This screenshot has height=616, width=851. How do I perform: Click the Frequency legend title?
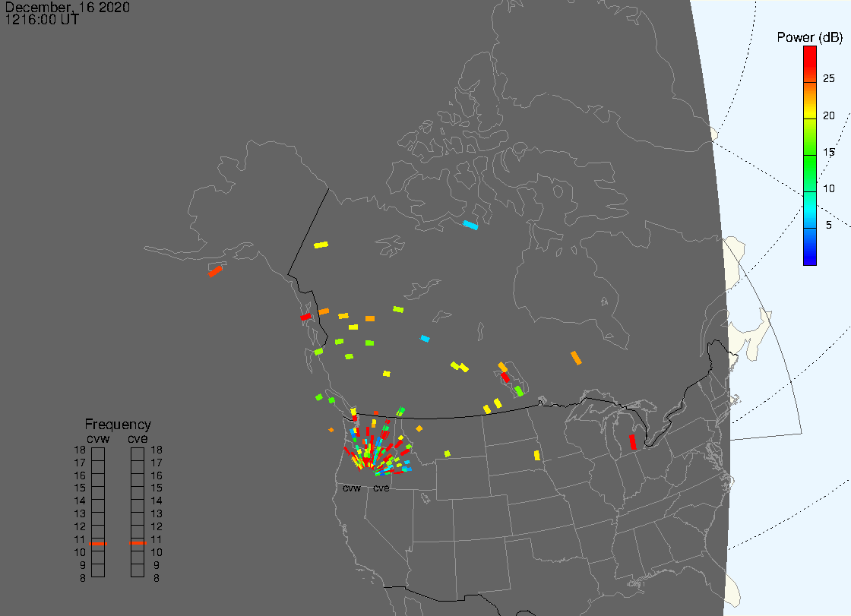coord(118,425)
